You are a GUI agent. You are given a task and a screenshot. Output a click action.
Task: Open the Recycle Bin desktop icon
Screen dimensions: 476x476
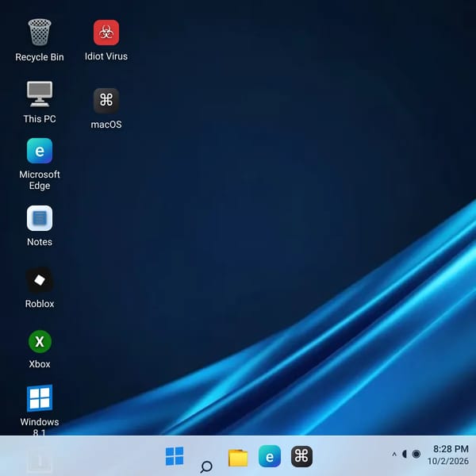(40, 33)
